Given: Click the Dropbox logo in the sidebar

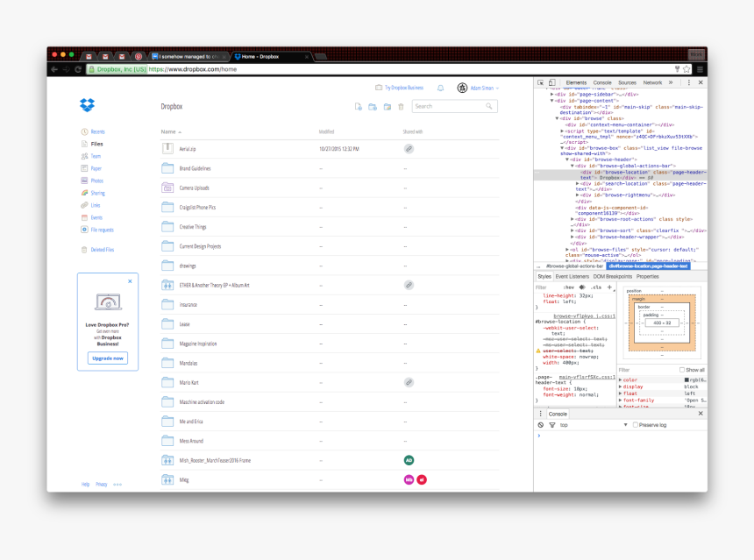Looking at the screenshot, I should (x=87, y=105).
